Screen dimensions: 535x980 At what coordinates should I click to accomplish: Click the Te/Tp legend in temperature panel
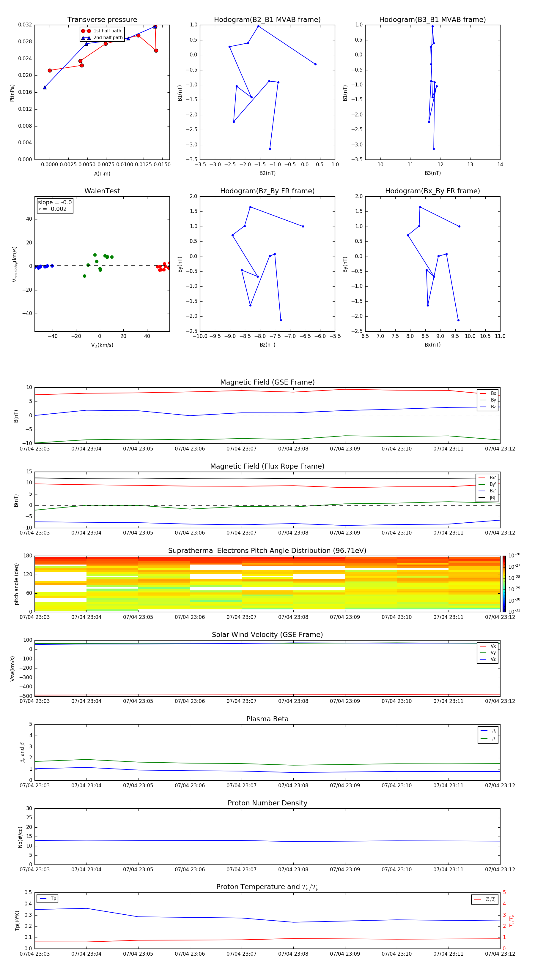[485, 900]
